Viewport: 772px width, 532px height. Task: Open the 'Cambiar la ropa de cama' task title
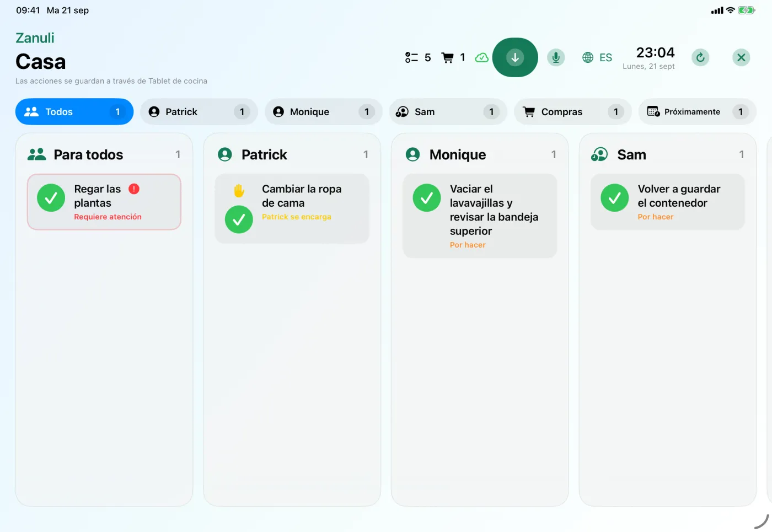point(302,196)
